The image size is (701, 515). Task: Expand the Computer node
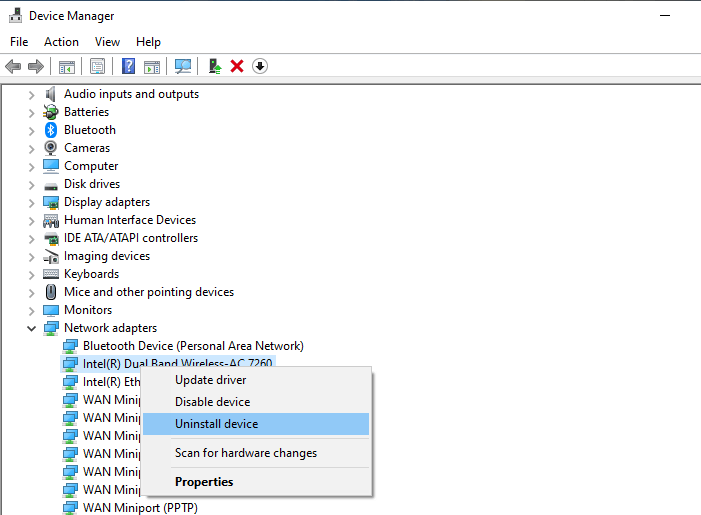(x=31, y=167)
